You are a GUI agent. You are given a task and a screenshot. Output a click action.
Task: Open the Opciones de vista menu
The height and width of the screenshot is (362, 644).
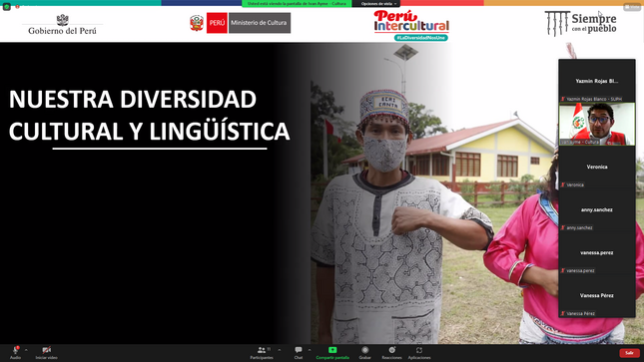coord(378,4)
